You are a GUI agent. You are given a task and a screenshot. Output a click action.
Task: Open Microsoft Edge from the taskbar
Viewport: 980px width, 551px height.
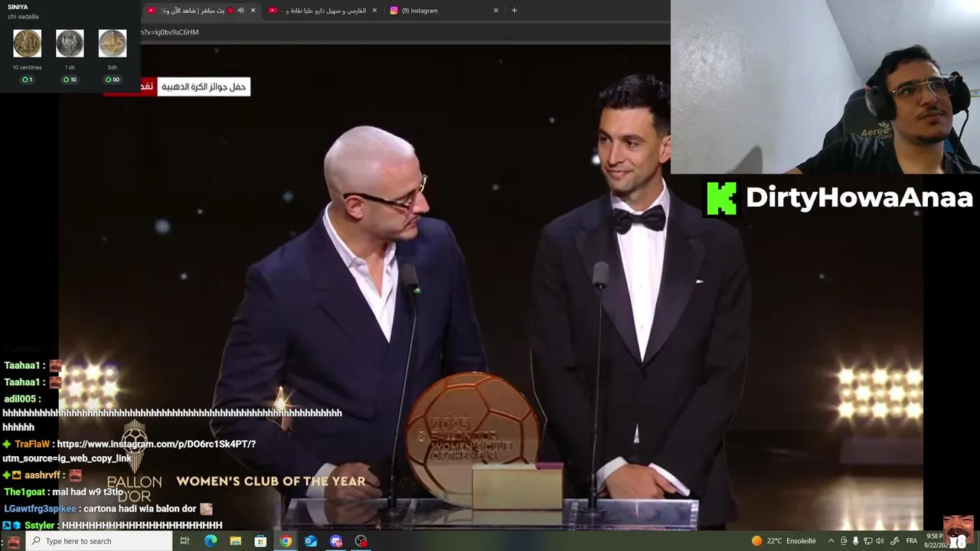pos(211,541)
